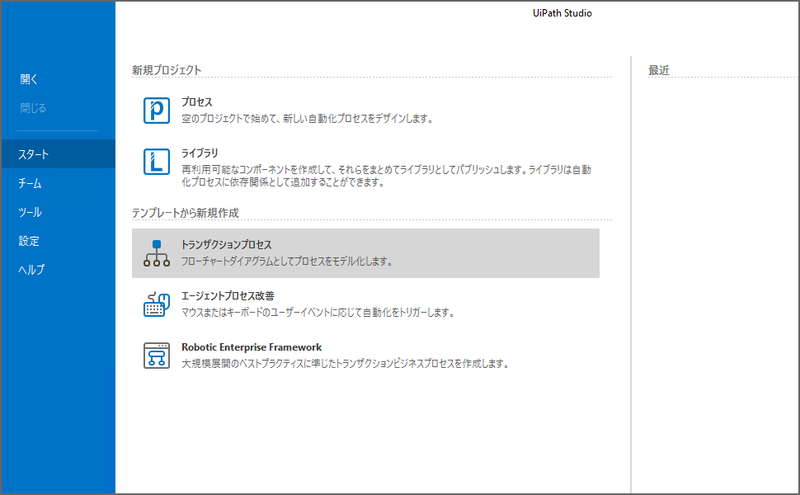The width and height of the screenshot is (800, 495).
Task: Select the トランザクションプロセス template title
Action: tap(227, 245)
